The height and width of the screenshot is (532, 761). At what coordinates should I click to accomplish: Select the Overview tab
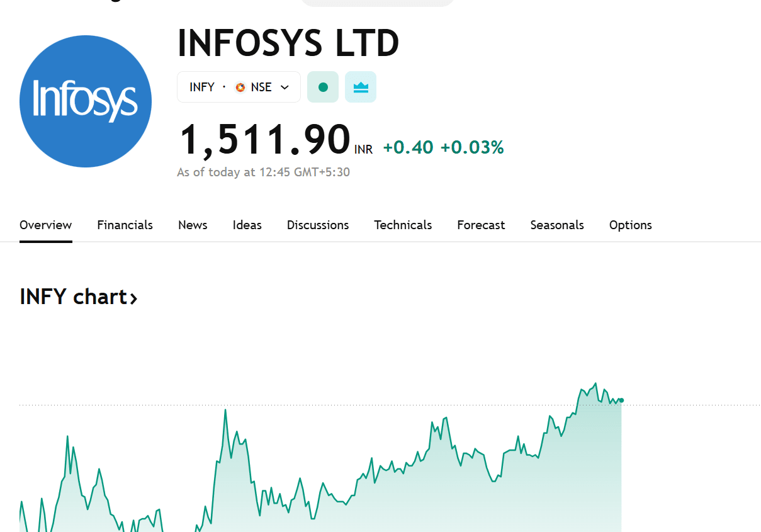46,225
